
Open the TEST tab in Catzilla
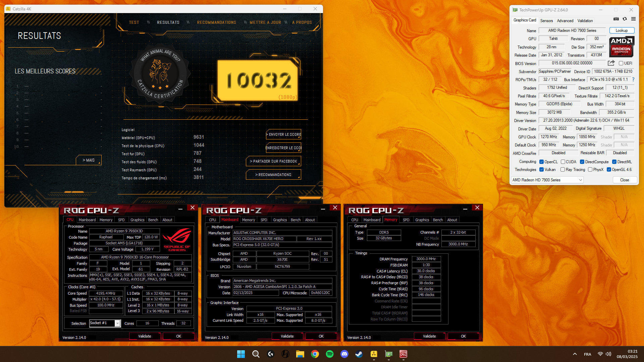(134, 22)
